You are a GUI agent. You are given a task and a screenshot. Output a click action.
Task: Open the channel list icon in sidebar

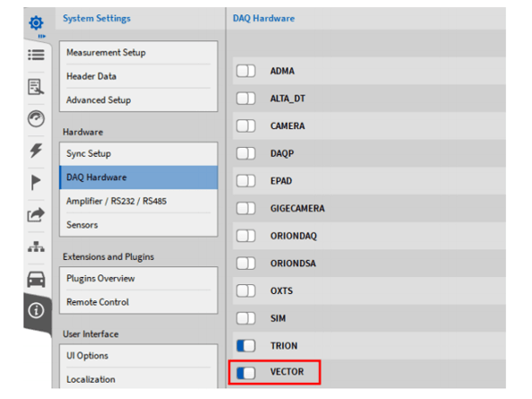36,55
